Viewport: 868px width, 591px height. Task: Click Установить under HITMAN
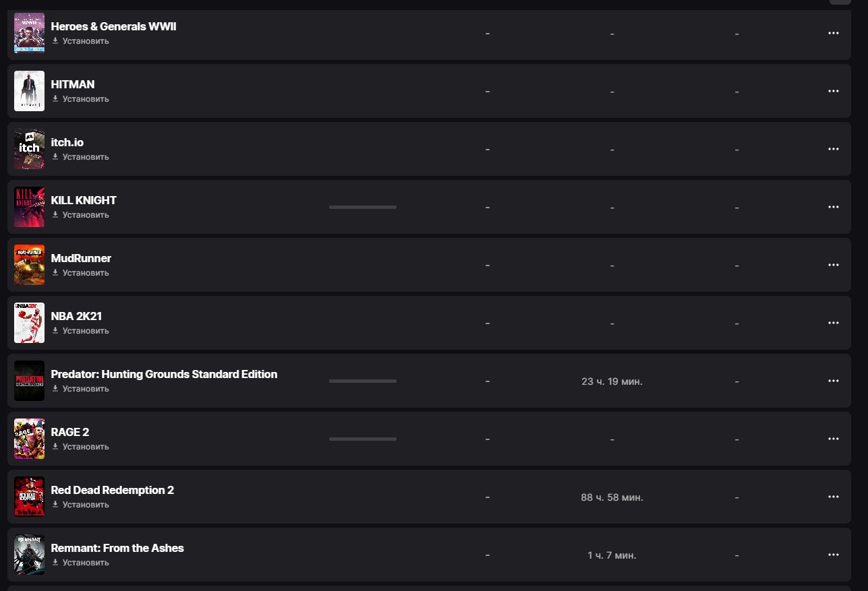[x=80, y=99]
